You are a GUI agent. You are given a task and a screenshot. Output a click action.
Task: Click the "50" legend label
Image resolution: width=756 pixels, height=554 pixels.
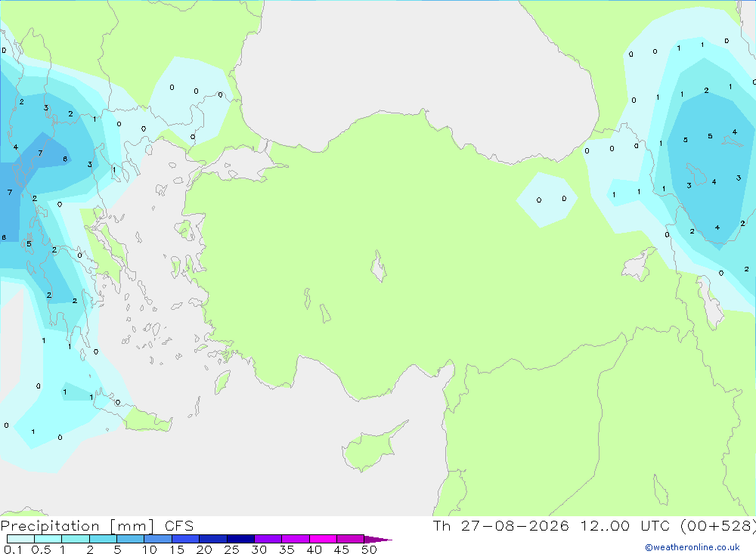pyautogui.click(x=369, y=549)
